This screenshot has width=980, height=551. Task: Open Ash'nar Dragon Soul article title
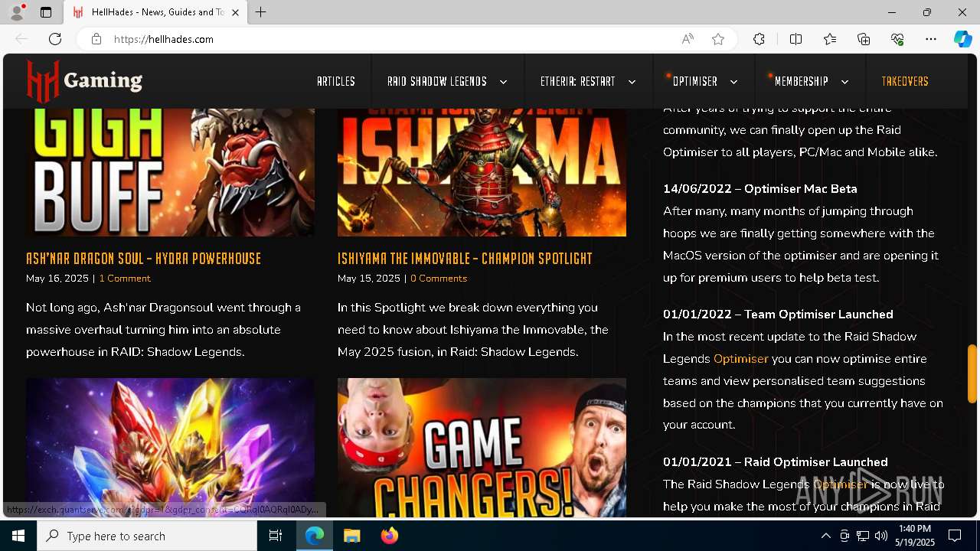pyautogui.click(x=144, y=259)
